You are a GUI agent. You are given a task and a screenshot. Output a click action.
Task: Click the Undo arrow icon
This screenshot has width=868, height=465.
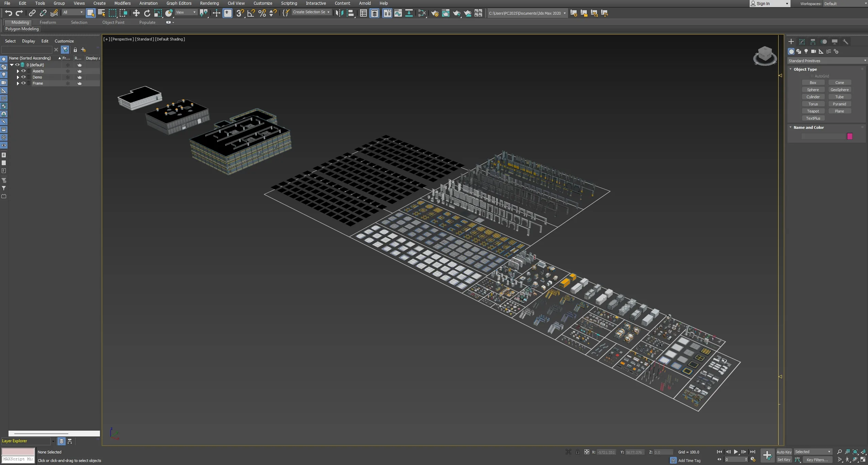tap(8, 13)
